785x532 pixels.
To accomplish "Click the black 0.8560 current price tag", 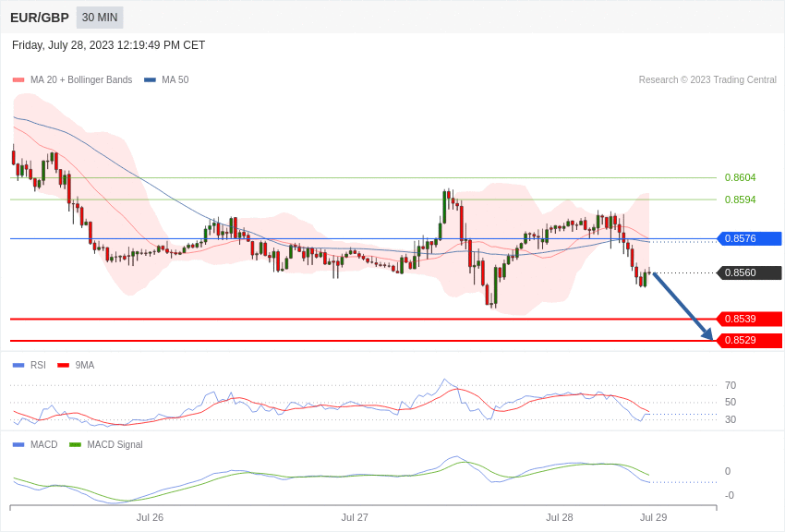I will (750, 272).
